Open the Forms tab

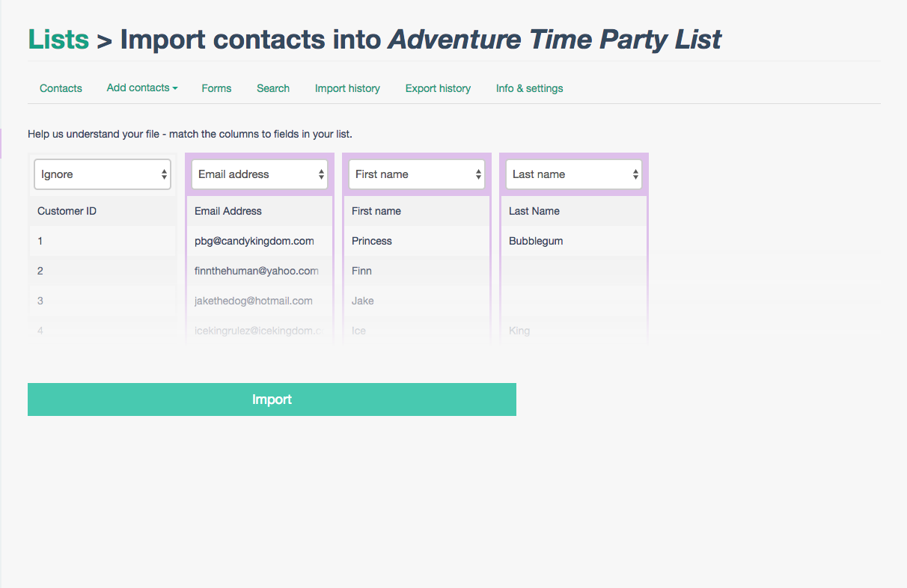216,88
